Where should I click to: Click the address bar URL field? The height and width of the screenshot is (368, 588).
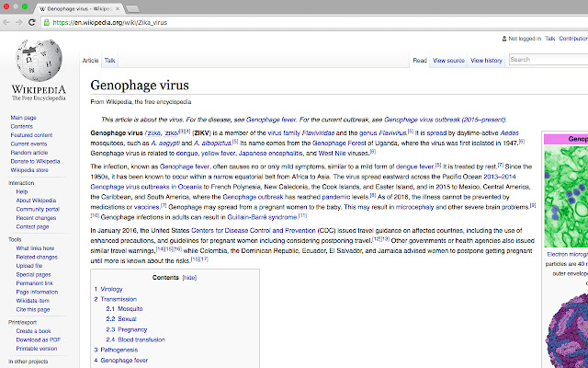click(315, 22)
